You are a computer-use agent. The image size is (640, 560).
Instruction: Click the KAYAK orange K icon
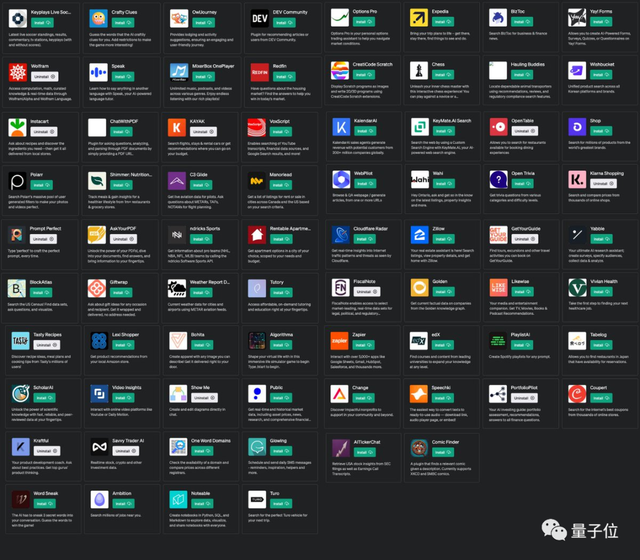tap(177, 127)
